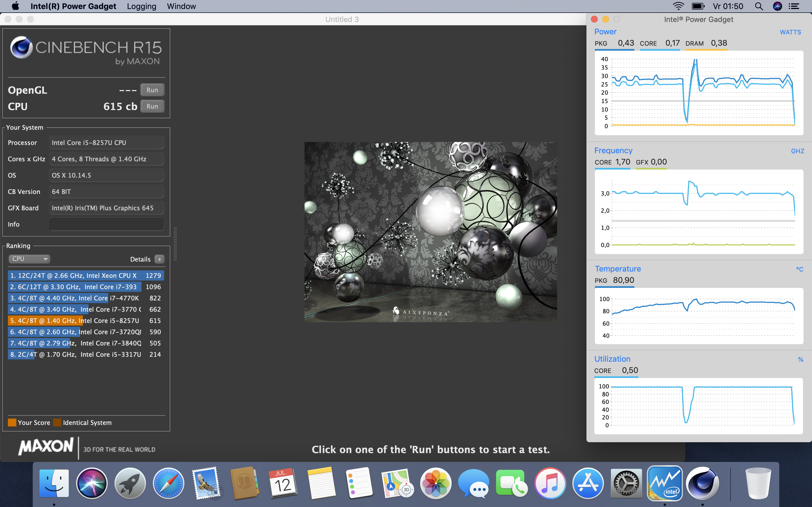Run the CPU benchmark
Image resolution: width=812 pixels, height=507 pixels.
(x=152, y=106)
